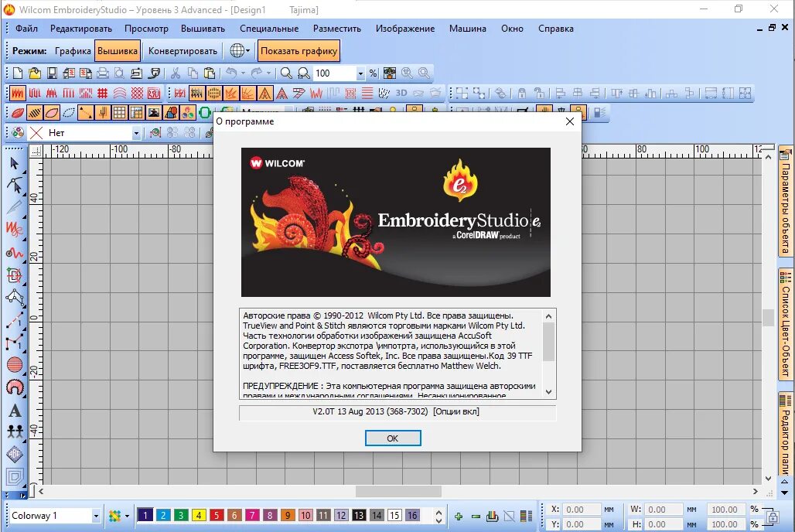Viewport: 795px width, 532px height.
Task: Click the closed lock icon in toolbar
Action: (x=522, y=93)
